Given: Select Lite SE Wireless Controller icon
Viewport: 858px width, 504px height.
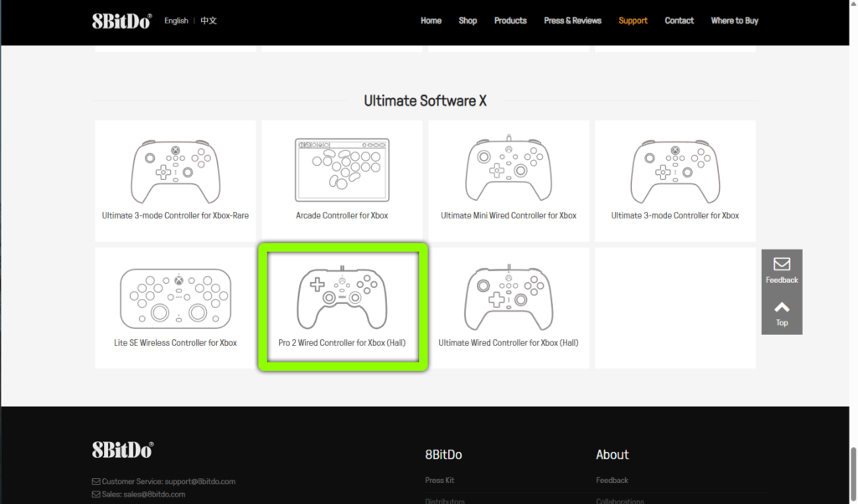Looking at the screenshot, I should click(175, 297).
